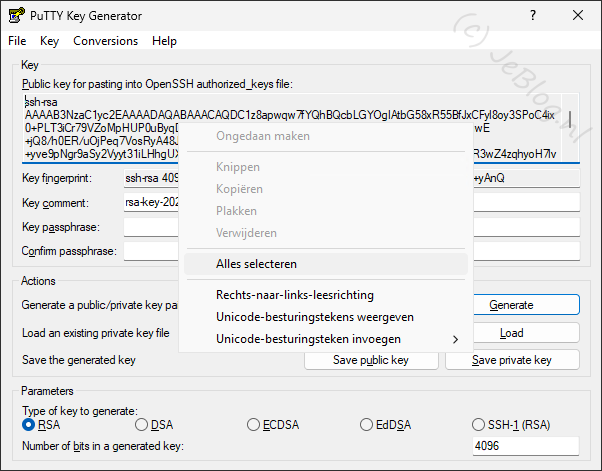Select the ECDSA key type option

tap(254, 425)
